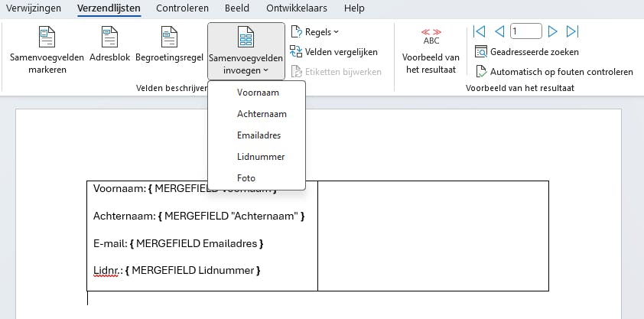This screenshot has width=644, height=319.
Task: Click Automatisch op fouten controleren
Action: 554,72
